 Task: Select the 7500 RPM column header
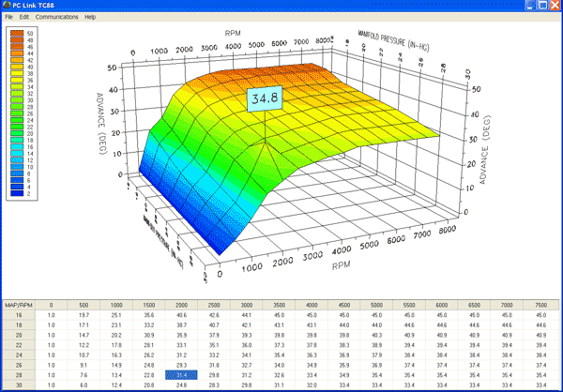click(x=542, y=304)
